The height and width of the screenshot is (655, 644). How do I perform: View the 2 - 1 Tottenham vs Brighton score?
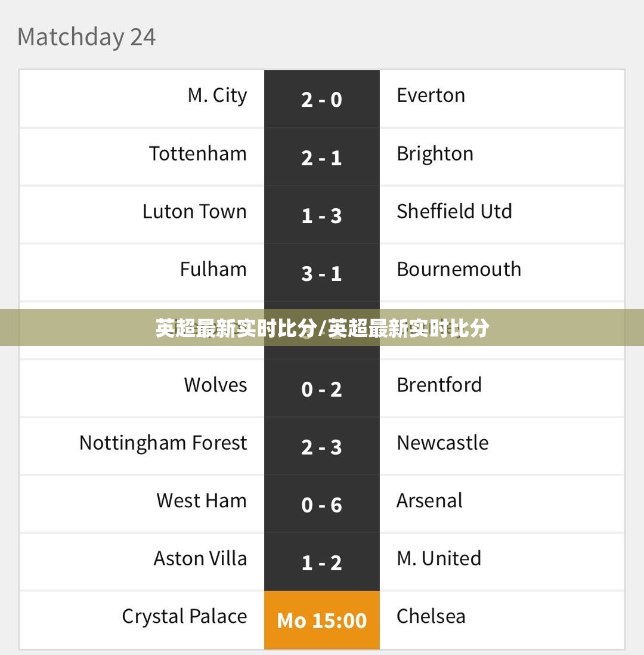pyautogui.click(x=321, y=158)
